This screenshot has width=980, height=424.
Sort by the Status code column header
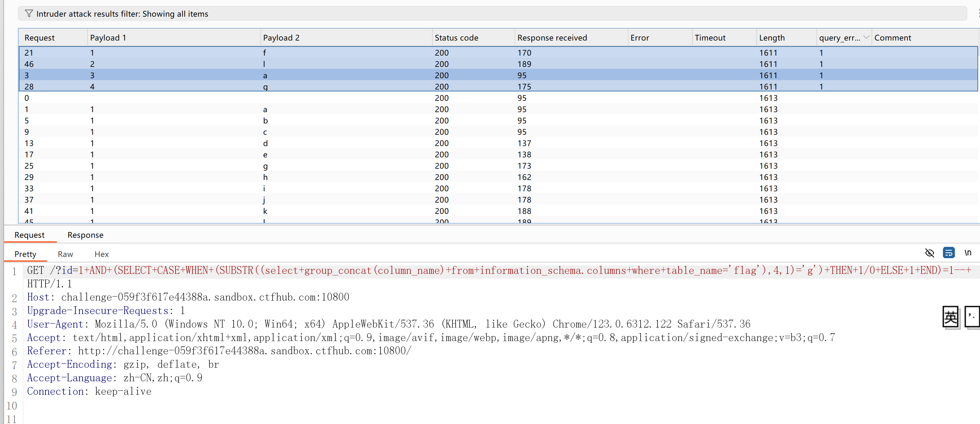click(x=474, y=38)
